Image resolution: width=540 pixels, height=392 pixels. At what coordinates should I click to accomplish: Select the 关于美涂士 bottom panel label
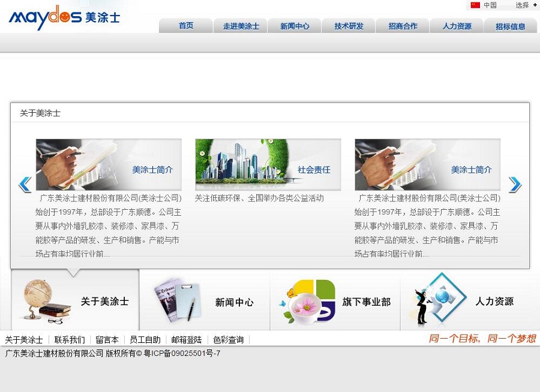(104, 301)
